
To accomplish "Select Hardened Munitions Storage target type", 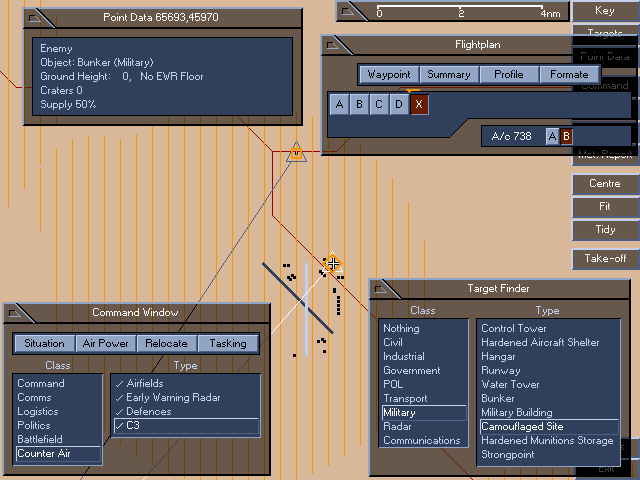I will point(549,441).
